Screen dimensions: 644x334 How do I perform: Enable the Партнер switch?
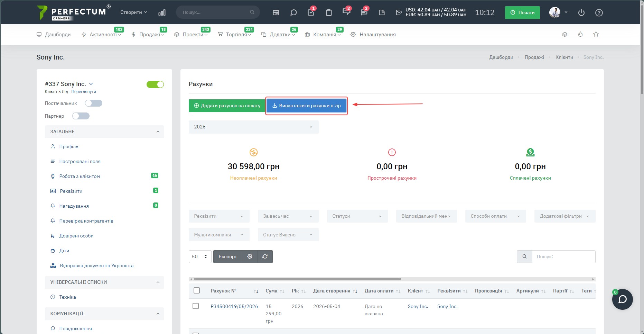click(x=81, y=116)
